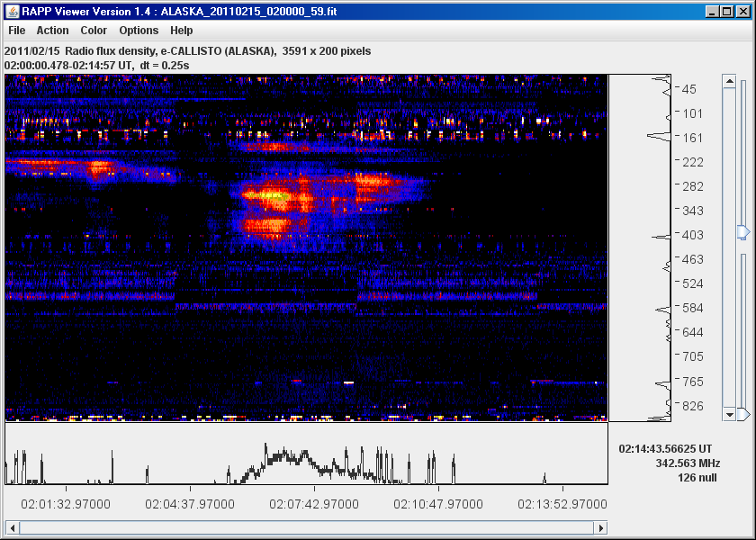
Task: Click the light curve plot below spectrogram
Action: [307, 454]
